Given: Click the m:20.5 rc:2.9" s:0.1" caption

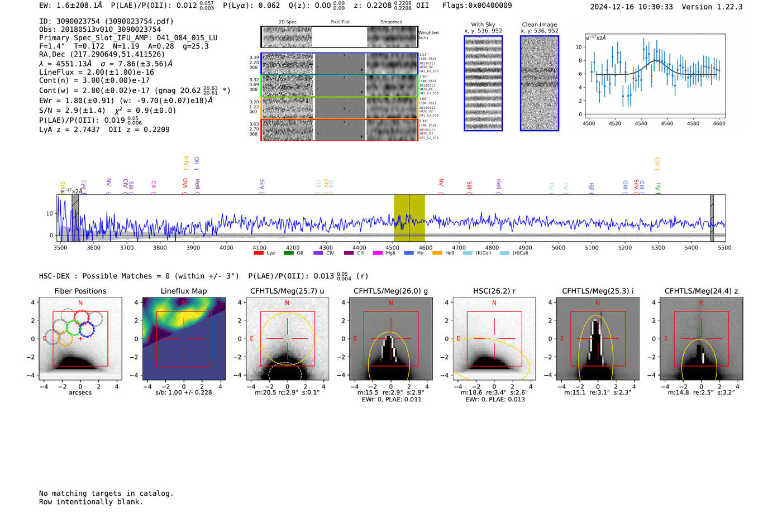Looking at the screenshot, I should 287,392.
